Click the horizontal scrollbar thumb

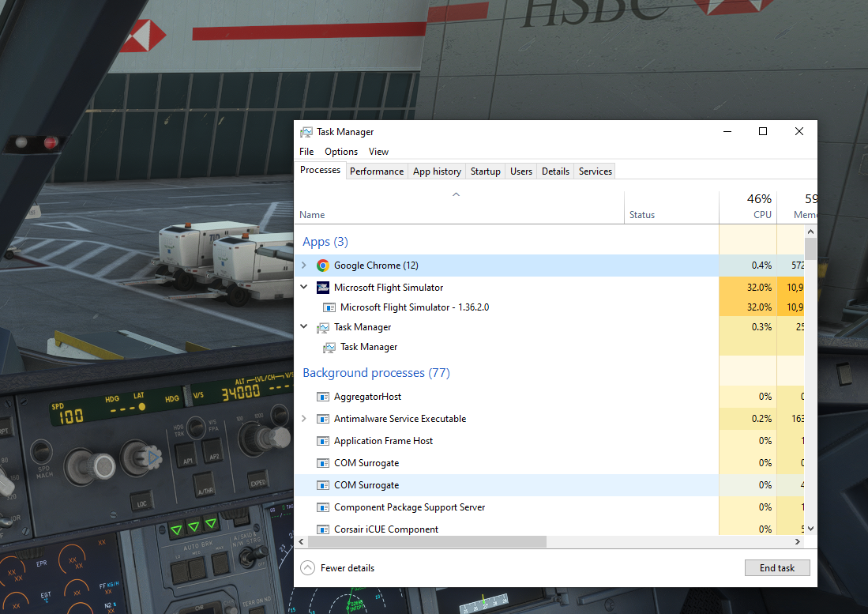[x=426, y=541]
